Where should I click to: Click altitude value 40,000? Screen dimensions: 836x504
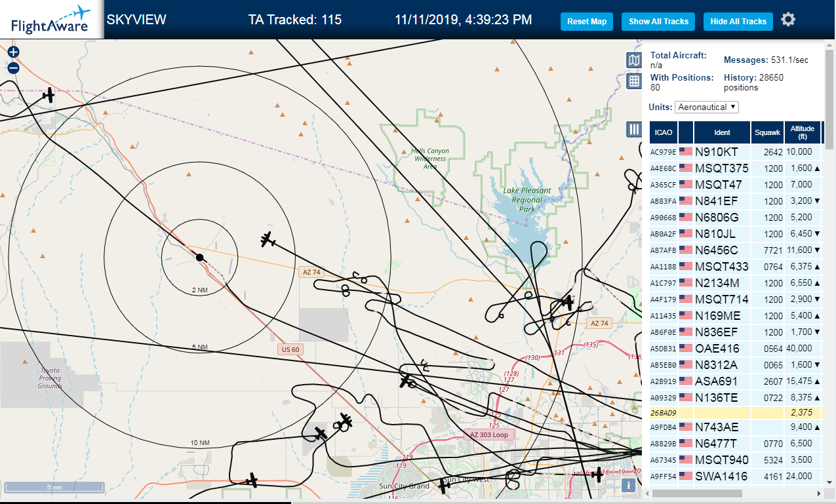coord(799,348)
